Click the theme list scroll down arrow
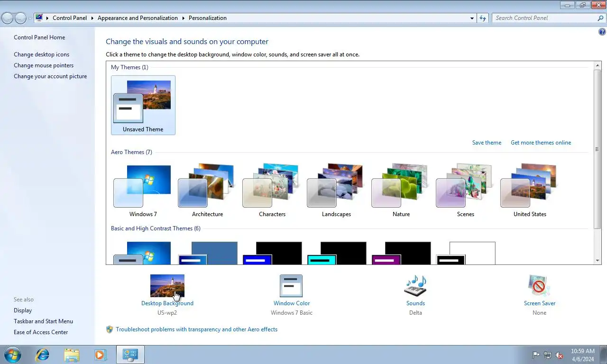The width and height of the screenshot is (607, 364). coord(597,260)
